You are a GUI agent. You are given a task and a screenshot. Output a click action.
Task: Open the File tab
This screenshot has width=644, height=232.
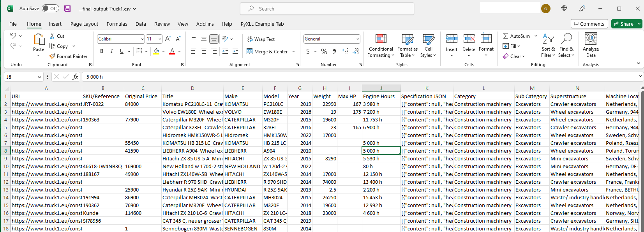pyautogui.click(x=13, y=24)
